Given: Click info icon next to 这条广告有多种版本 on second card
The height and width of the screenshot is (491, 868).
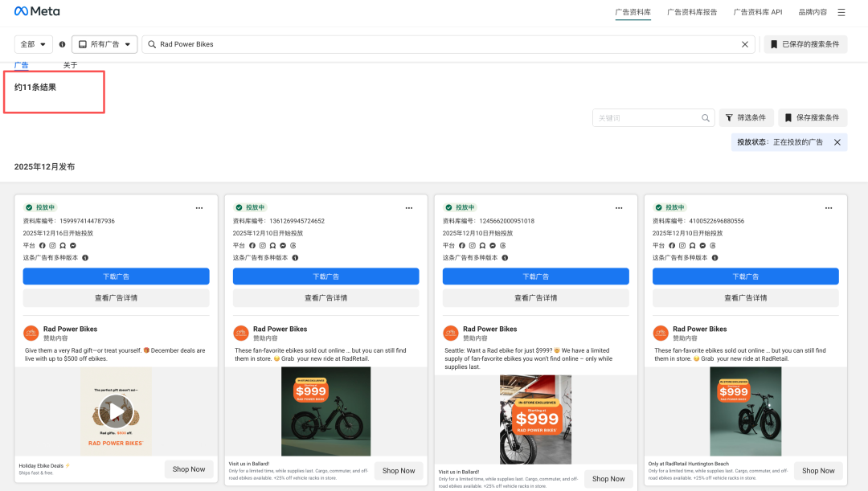Looking at the screenshot, I should pos(295,258).
